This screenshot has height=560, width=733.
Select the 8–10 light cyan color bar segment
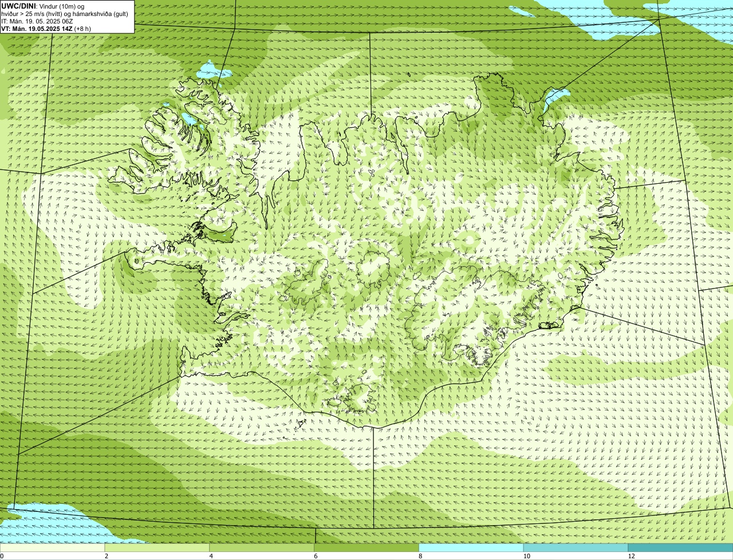[471, 548]
